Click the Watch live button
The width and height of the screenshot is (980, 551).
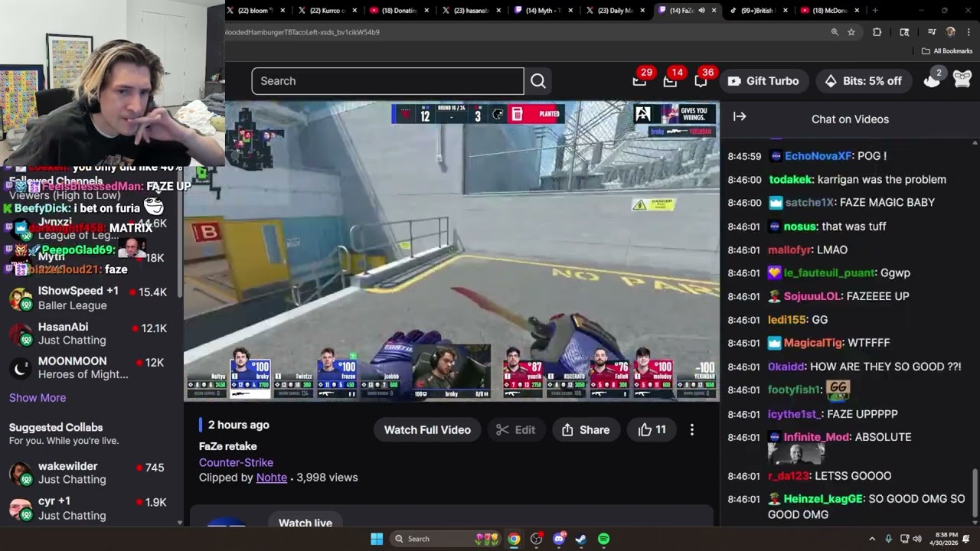click(x=305, y=523)
